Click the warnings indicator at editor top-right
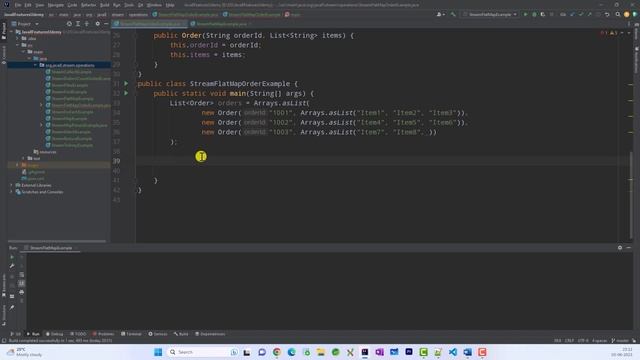Image resolution: width=640 pixels, height=360 pixels. tap(609, 33)
